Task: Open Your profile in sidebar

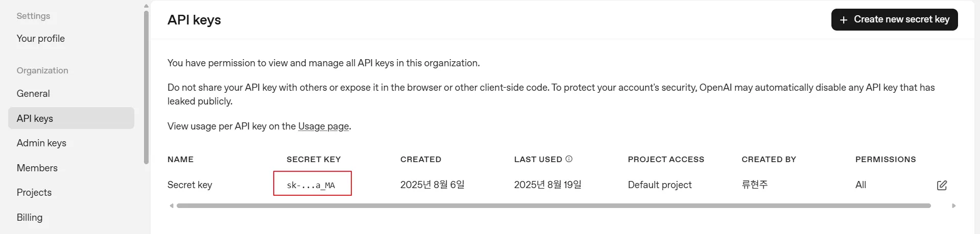Action: (40, 39)
